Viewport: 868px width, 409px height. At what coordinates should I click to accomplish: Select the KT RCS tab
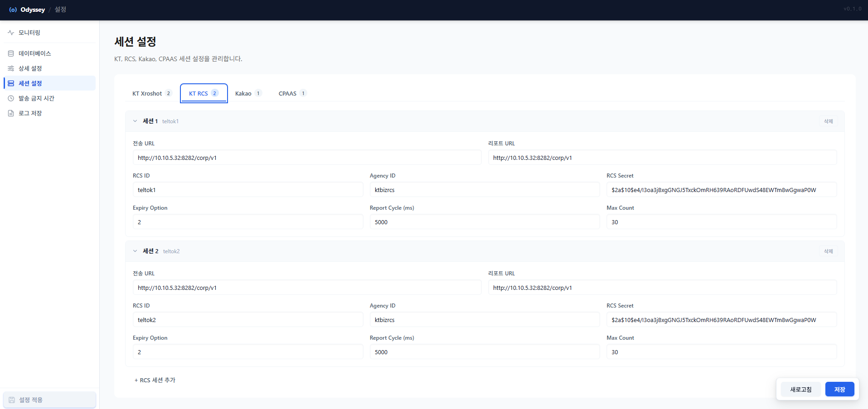pyautogui.click(x=204, y=93)
